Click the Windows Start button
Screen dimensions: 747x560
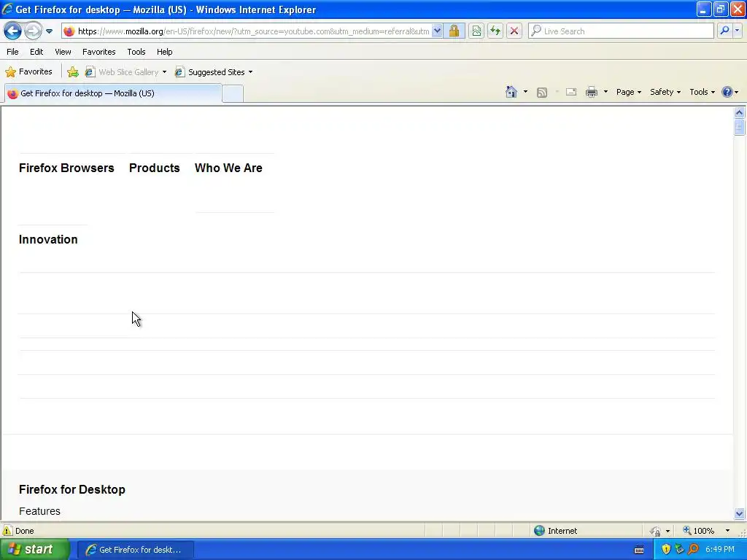35,550
